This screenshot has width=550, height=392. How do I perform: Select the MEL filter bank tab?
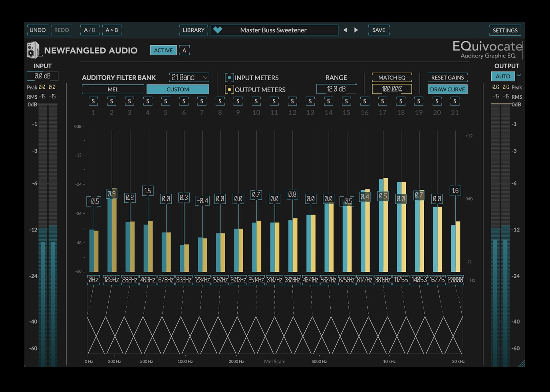[x=113, y=90]
